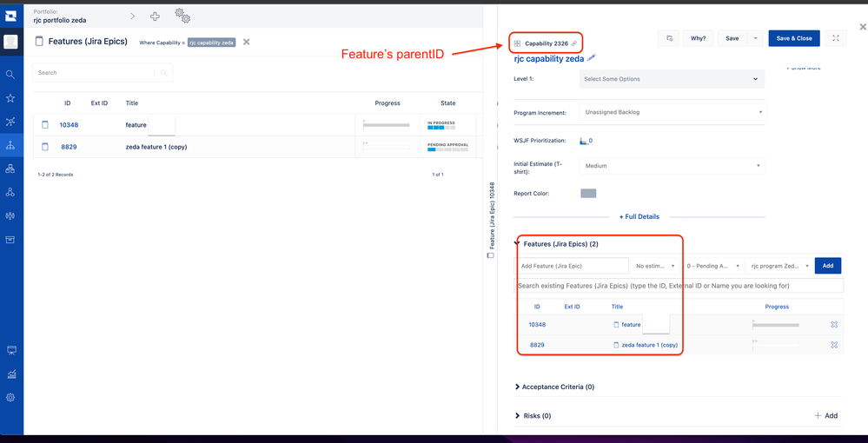Expand the Risks section

518,415
